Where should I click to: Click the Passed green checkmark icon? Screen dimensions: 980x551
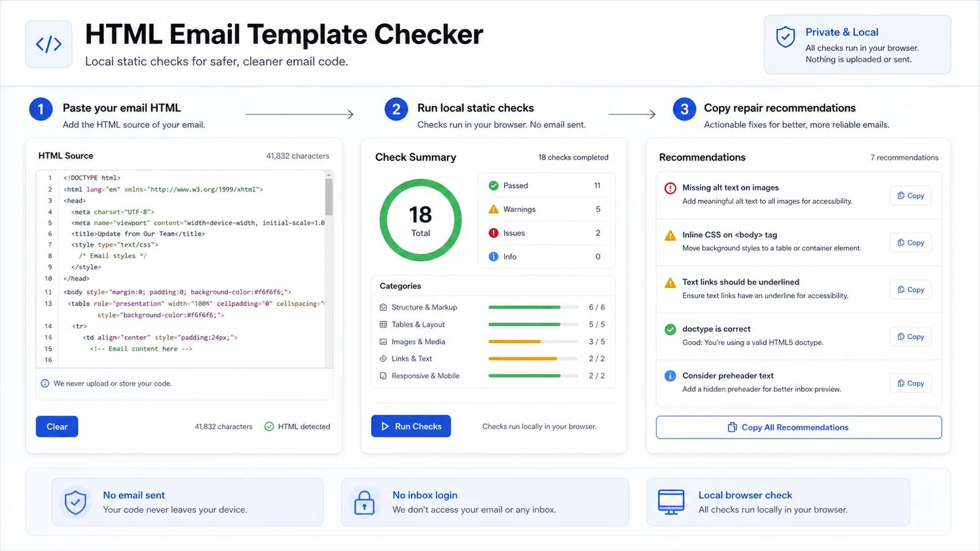[x=493, y=186]
